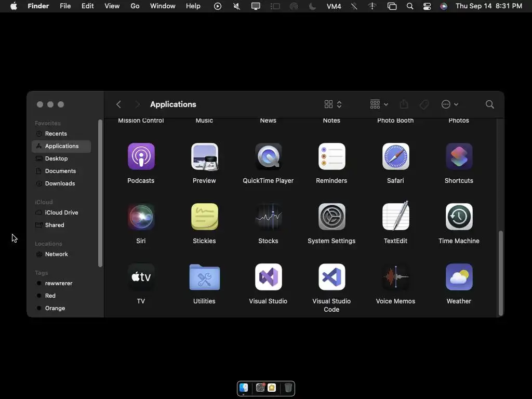Click the screen mirroring display icon

[256, 6]
